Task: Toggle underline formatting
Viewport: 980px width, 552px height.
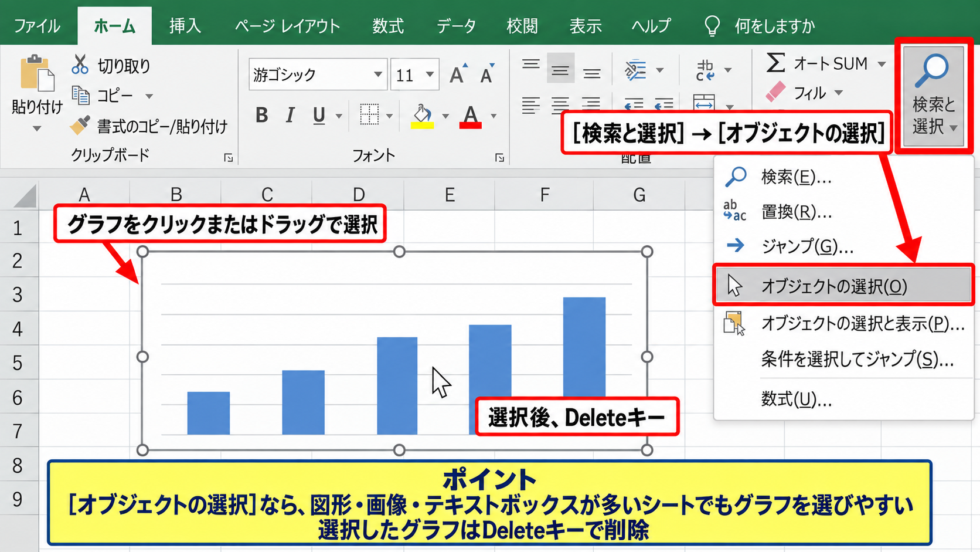Action: [319, 116]
